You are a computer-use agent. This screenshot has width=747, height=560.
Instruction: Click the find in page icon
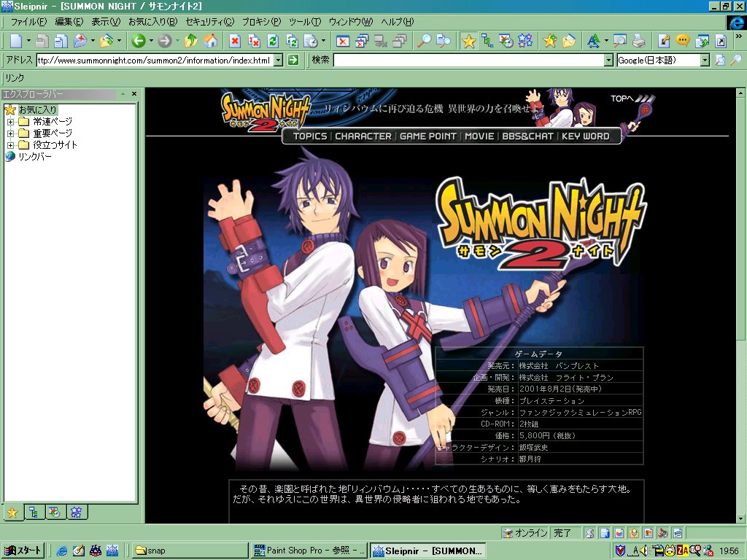444,41
